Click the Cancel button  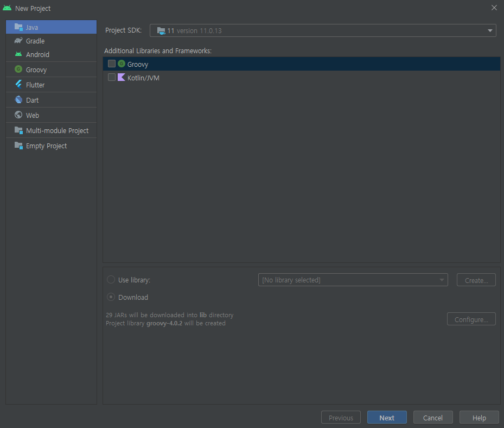(x=432, y=417)
